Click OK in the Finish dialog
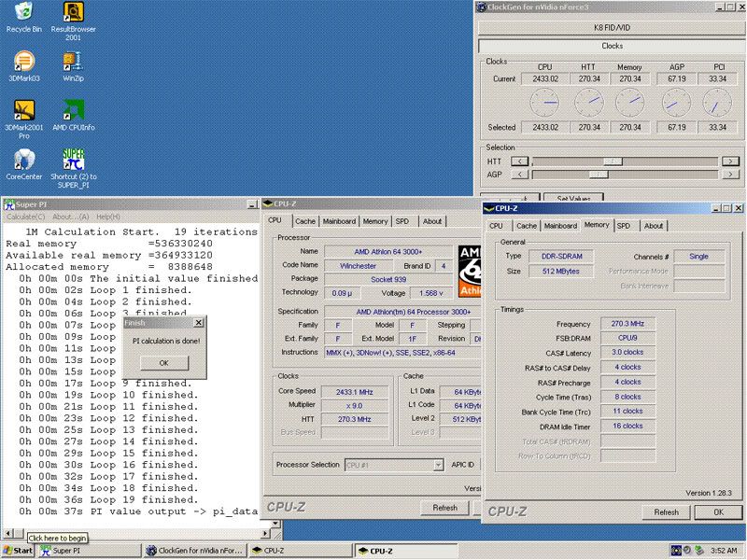The width and height of the screenshot is (747, 560). (x=164, y=363)
